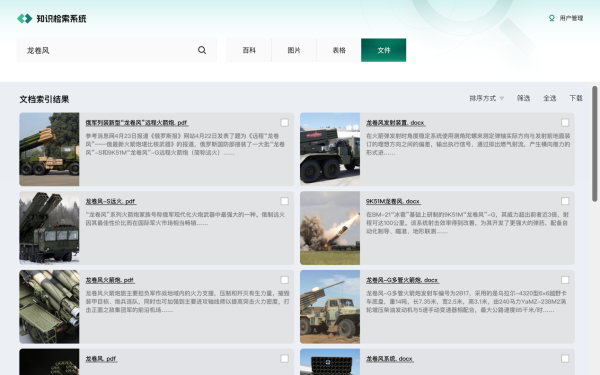The height and width of the screenshot is (375, 600).
Task: Open 俄军列装新型龙卷风远程火箭炮.pdf title link
Action: click(137, 123)
